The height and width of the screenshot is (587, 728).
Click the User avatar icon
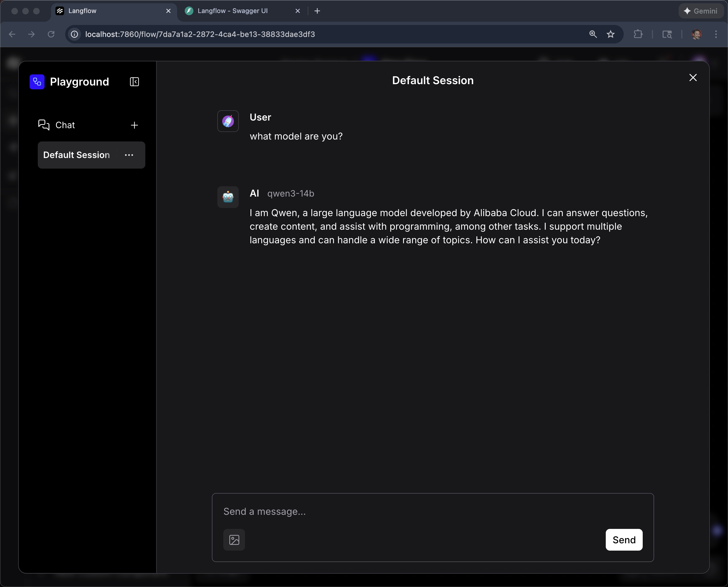tap(228, 121)
